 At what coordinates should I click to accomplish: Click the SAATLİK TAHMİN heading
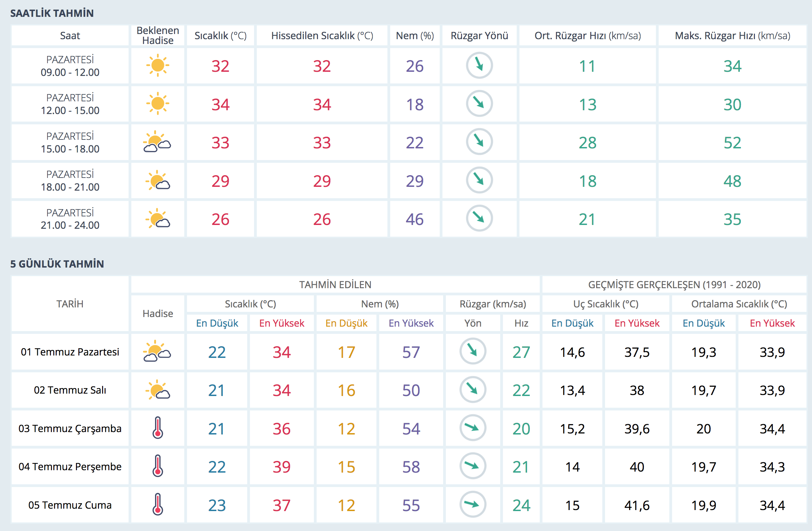pyautogui.click(x=52, y=13)
